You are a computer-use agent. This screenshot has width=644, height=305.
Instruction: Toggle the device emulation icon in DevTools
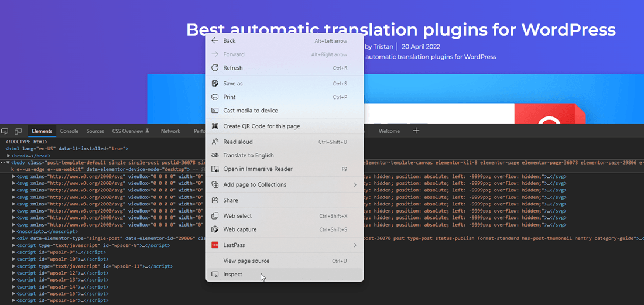pos(18,131)
